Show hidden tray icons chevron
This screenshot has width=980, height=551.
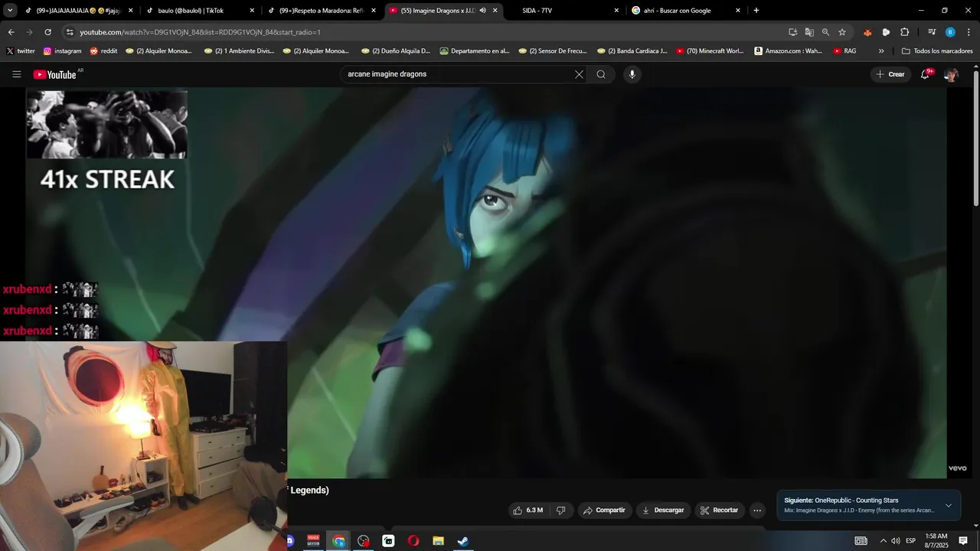pyautogui.click(x=883, y=541)
